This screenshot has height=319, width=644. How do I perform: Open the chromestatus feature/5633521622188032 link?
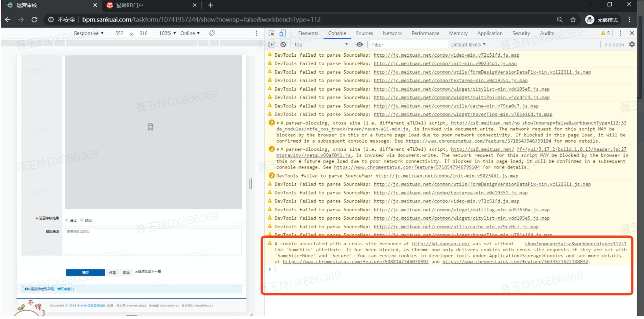515,262
